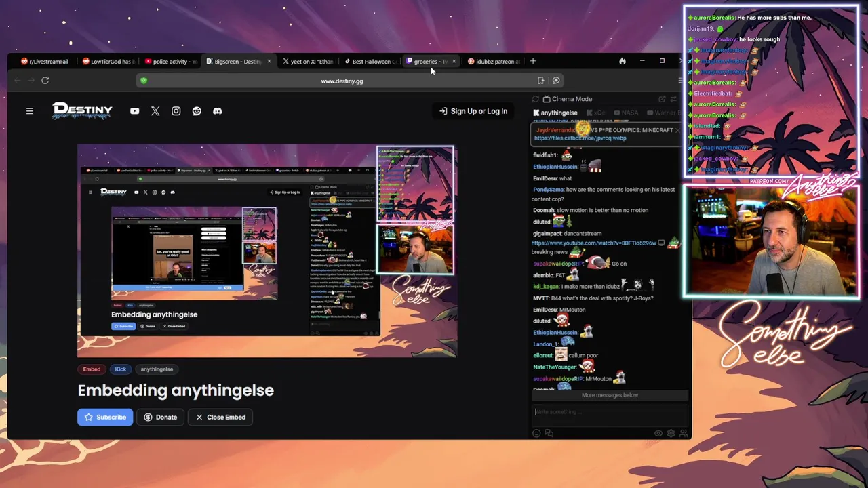Viewport: 868px width, 488px height.
Task: Open a new browser tab
Action: [x=533, y=61]
